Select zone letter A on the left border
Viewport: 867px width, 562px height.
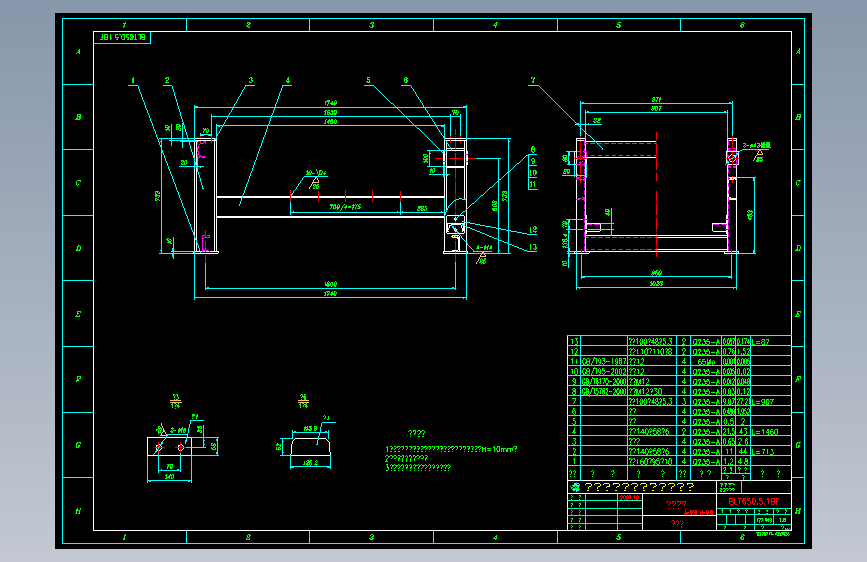pyautogui.click(x=78, y=51)
